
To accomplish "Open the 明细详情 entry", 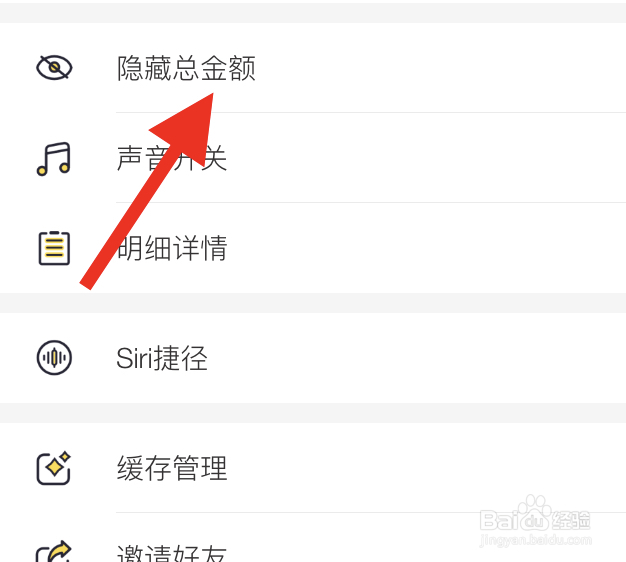I will coord(313,248).
